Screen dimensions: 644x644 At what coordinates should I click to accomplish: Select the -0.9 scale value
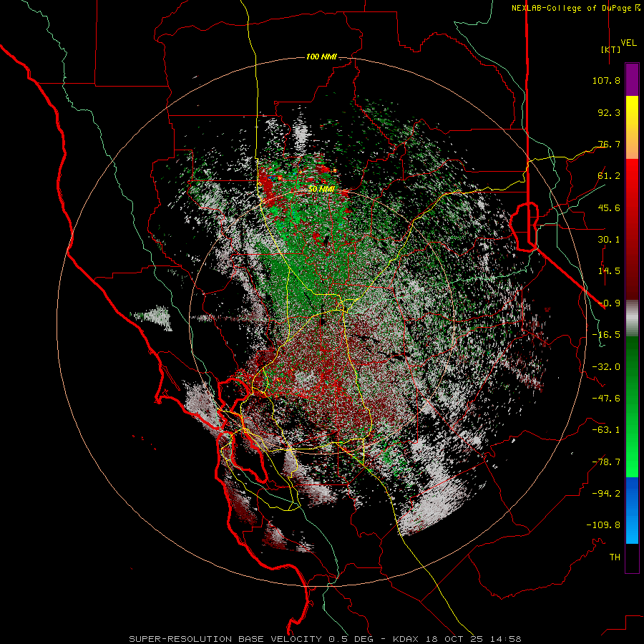[609, 303]
